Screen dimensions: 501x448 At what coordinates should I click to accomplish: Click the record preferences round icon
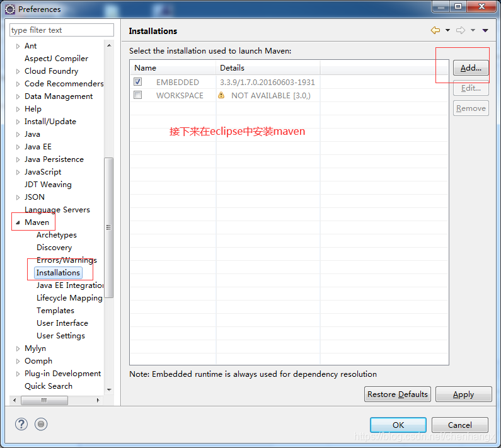point(41,424)
